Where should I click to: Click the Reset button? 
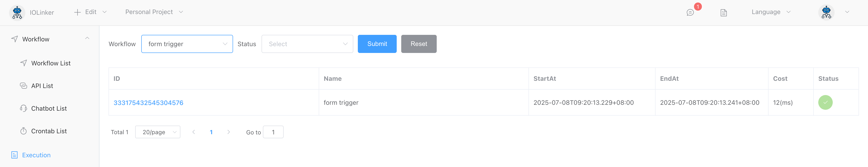(x=418, y=44)
